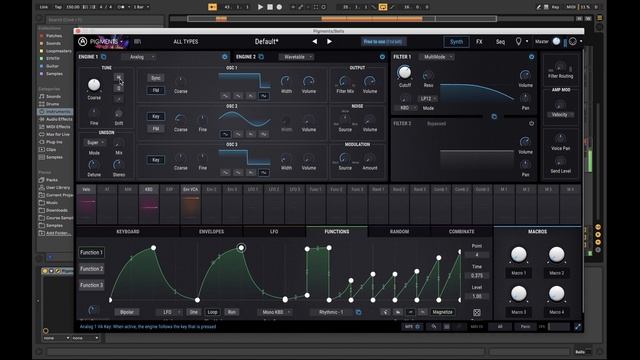Screen dimensions: 640x360
Task: Click the randomize dice icon
Action: pos(477,313)
